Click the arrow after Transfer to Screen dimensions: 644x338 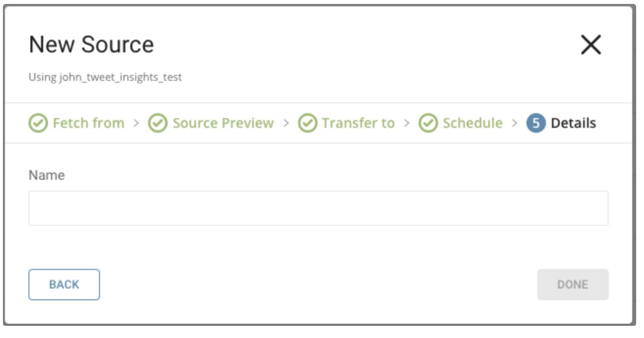point(406,123)
